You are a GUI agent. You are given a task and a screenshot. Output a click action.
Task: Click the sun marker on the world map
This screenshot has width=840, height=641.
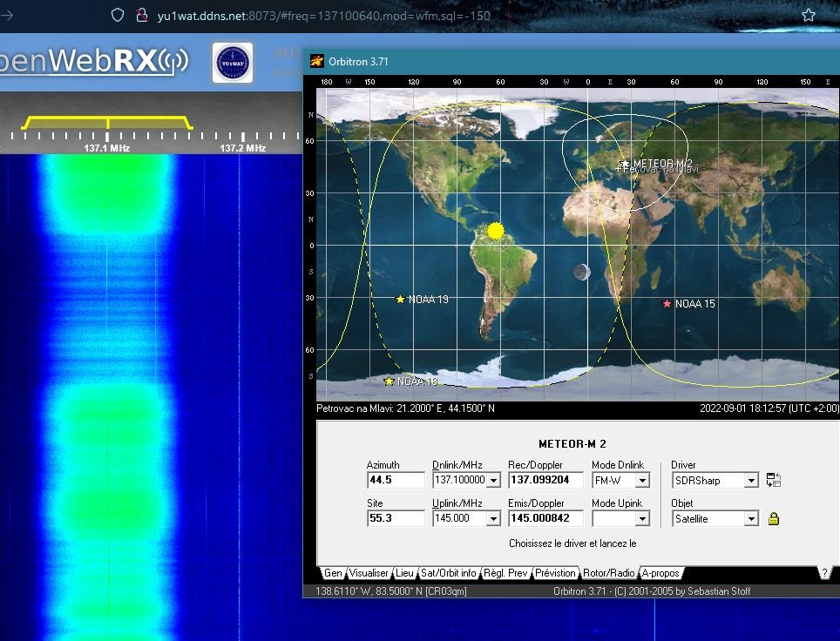[496, 232]
